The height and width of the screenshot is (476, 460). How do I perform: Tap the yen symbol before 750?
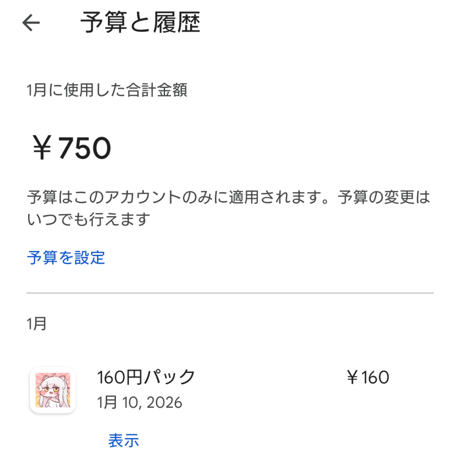click(42, 148)
